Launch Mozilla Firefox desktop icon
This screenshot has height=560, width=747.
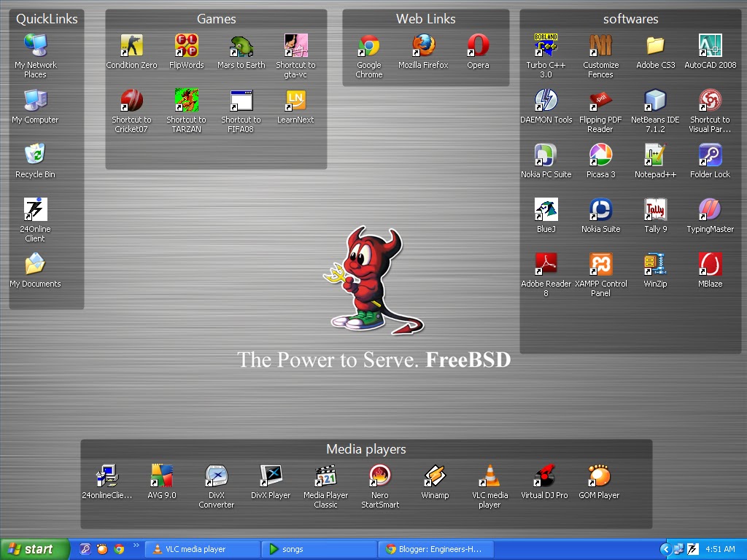[424, 52]
